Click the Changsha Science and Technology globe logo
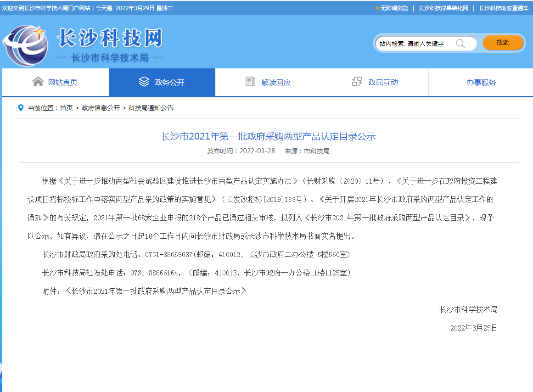 [26, 45]
